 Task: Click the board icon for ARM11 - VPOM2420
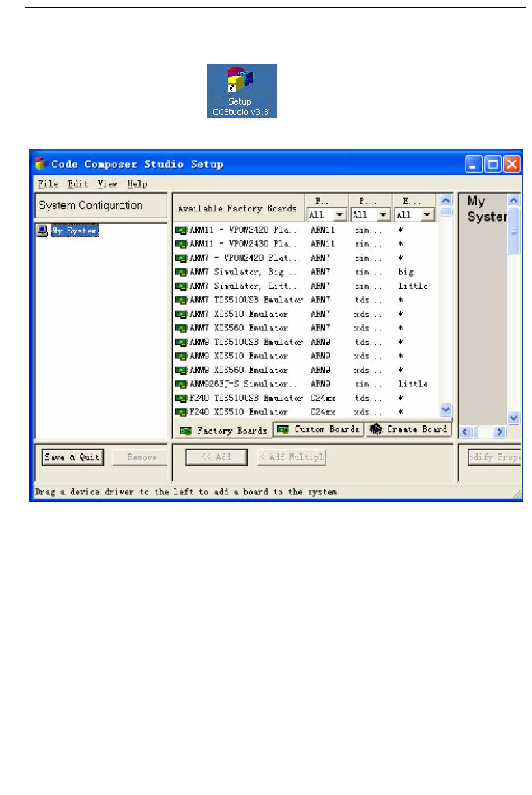(181, 230)
